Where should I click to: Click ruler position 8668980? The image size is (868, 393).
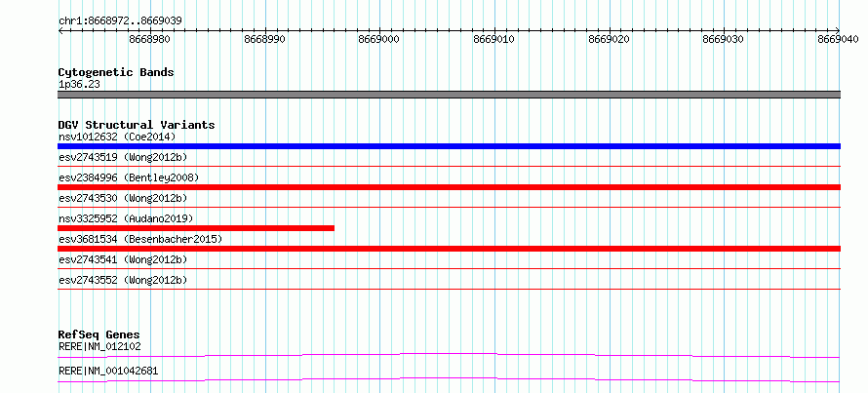(x=149, y=39)
